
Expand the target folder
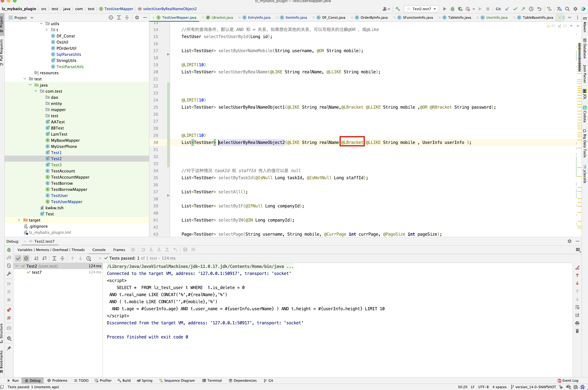tap(19, 220)
